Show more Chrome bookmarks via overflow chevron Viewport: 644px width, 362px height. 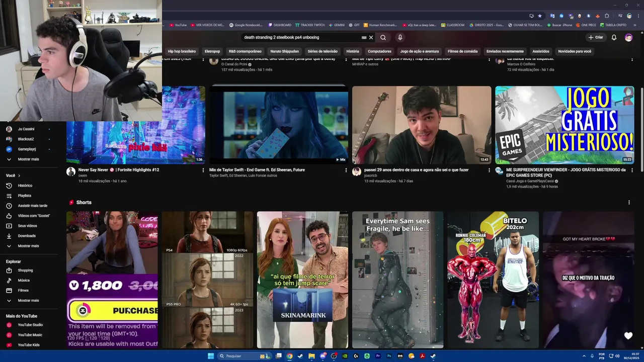[635, 25]
